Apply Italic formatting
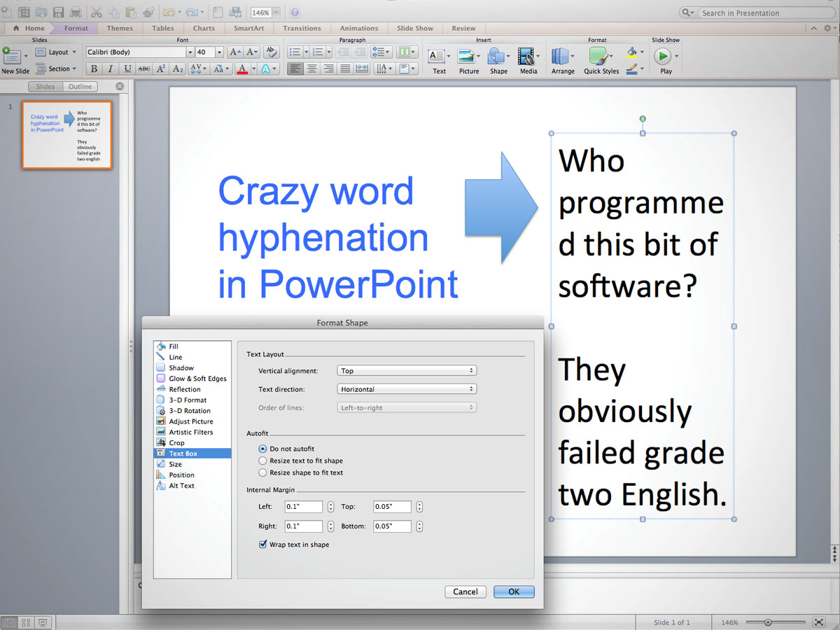 [x=110, y=69]
